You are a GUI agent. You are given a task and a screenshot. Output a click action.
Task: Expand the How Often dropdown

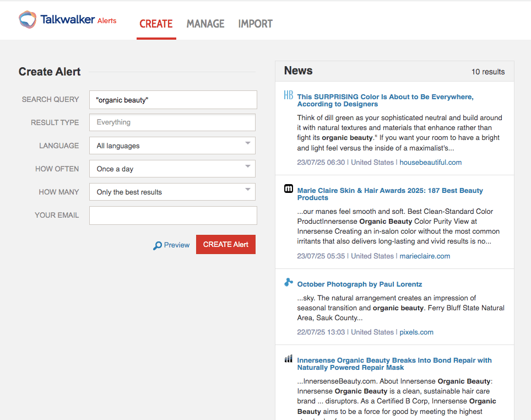tap(172, 169)
